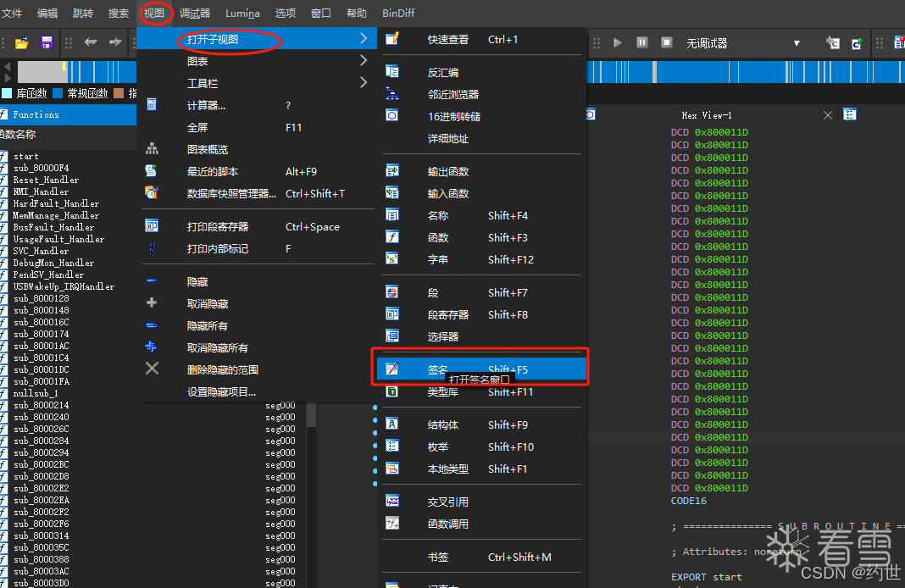Select 计算器 menu entry
Screen dimensions: 905x588
[257, 106]
